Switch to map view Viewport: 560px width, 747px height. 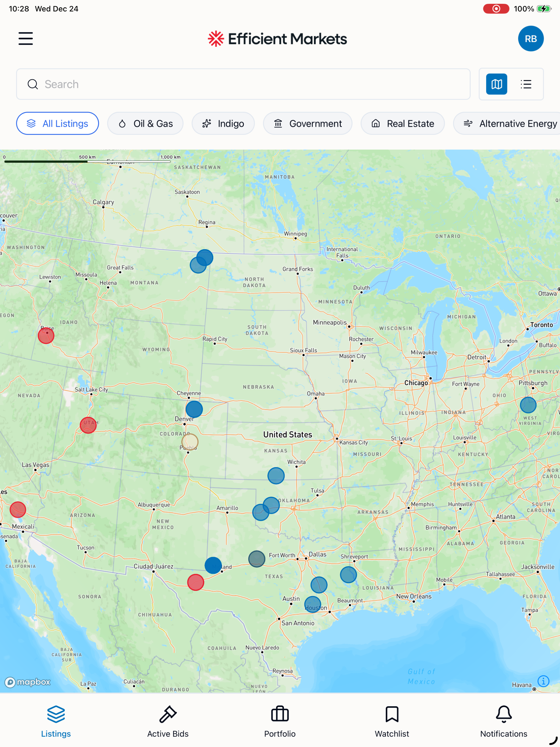coord(497,84)
